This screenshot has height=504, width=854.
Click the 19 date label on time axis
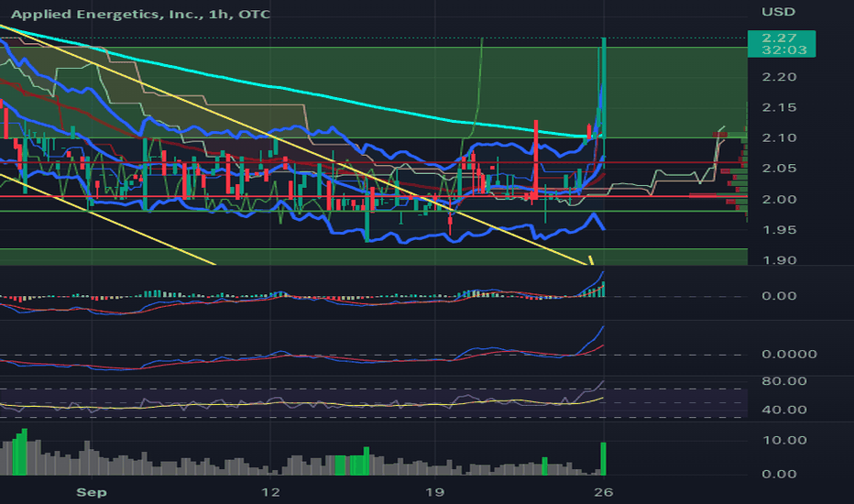click(x=434, y=493)
